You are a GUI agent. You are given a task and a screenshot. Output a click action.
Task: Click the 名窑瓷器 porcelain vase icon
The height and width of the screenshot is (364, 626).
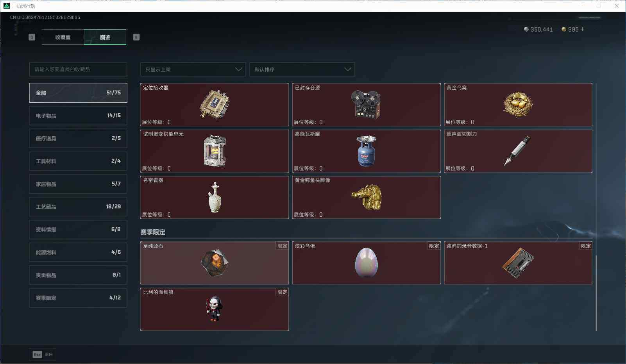pos(215,197)
